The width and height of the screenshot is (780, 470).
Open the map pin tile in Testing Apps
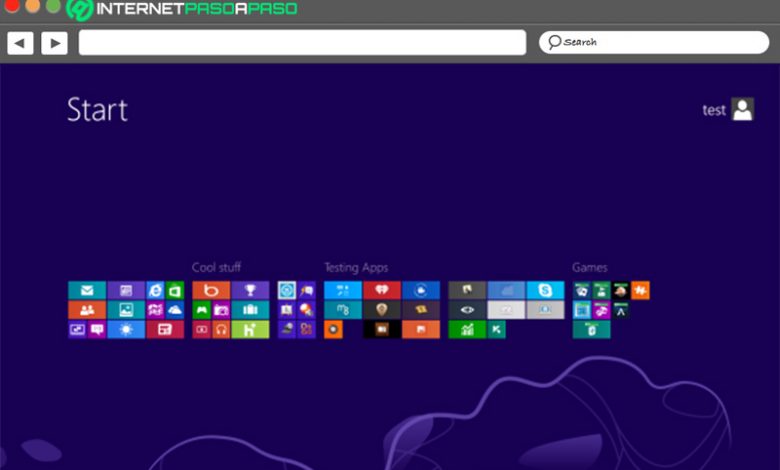(382, 310)
